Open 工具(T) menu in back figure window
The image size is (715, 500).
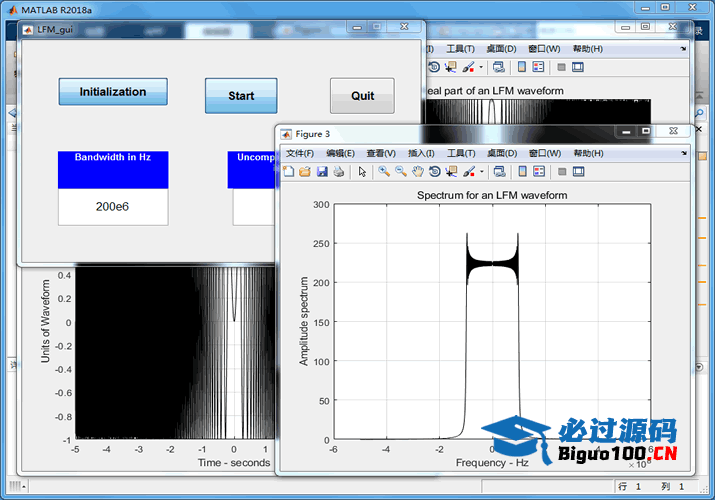[x=460, y=49]
